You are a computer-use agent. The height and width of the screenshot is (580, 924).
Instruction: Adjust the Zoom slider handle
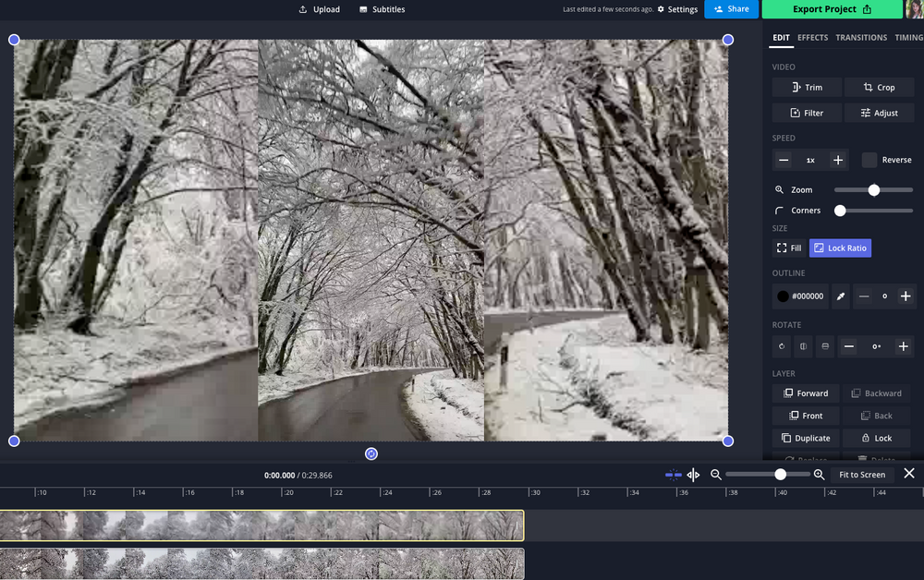[x=872, y=189]
